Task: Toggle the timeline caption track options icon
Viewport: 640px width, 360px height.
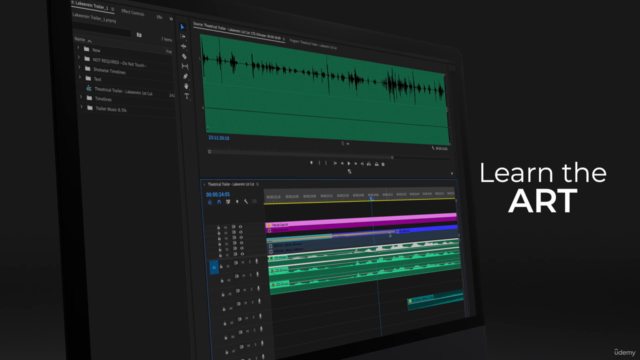Action: [x=255, y=202]
